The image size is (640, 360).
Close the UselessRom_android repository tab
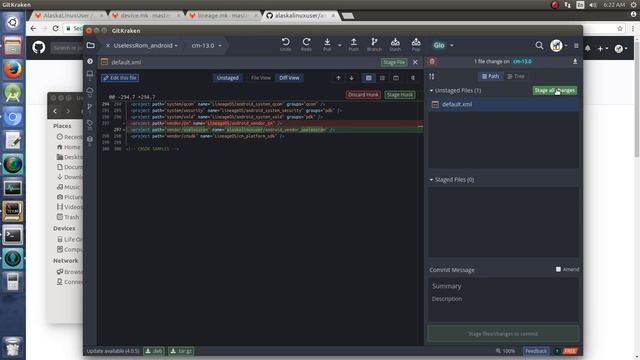pyautogui.click(x=108, y=46)
